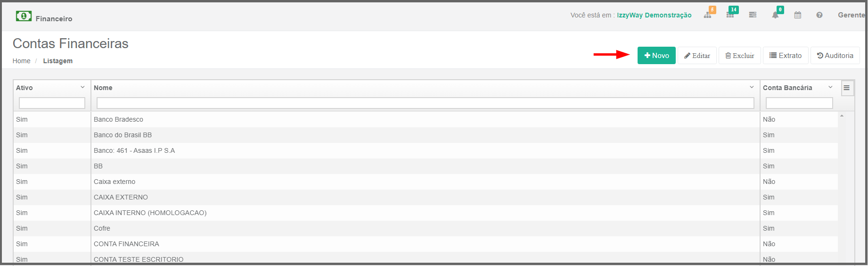Open the organization chart icon with orange badge
The height and width of the screenshot is (266, 868).
point(708,15)
